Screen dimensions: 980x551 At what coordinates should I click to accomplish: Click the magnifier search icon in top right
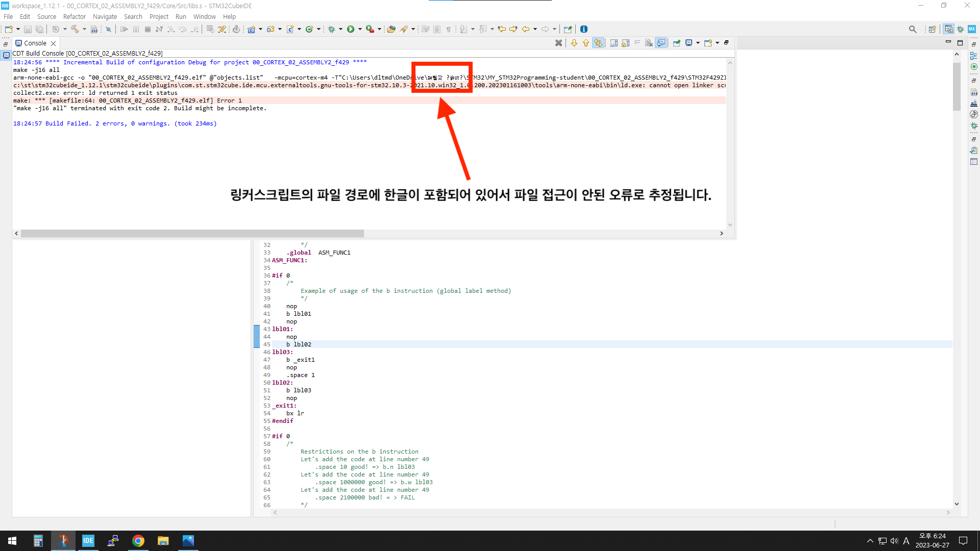[x=913, y=29]
